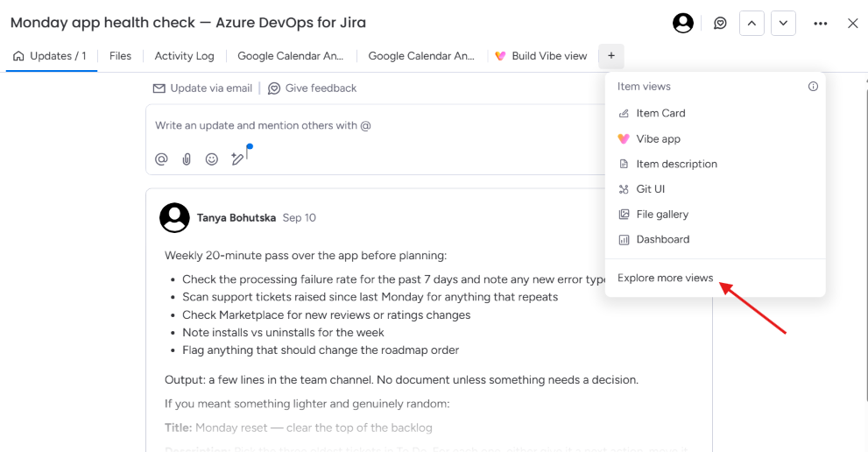Select Git UI menu entry
The image size is (868, 452).
[x=716, y=189]
